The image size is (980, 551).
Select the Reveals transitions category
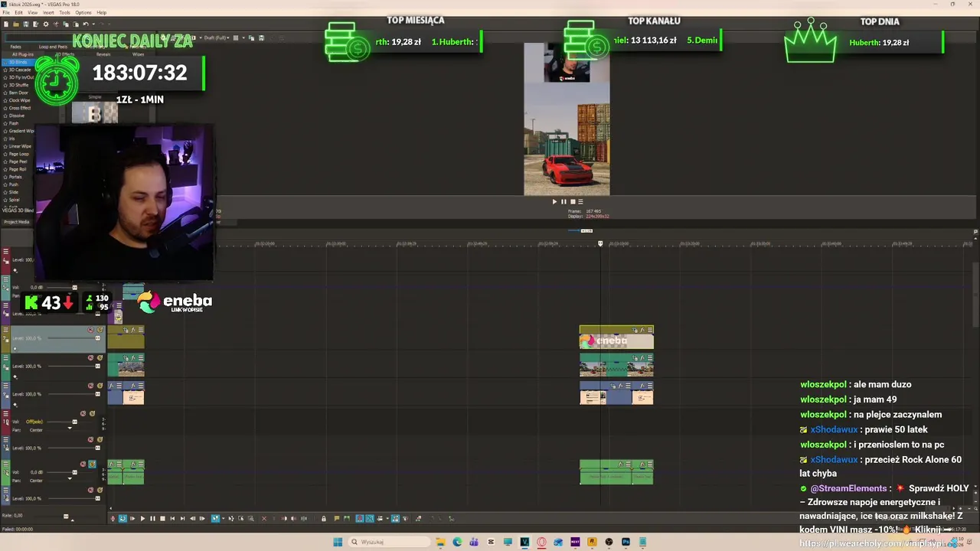click(x=103, y=54)
